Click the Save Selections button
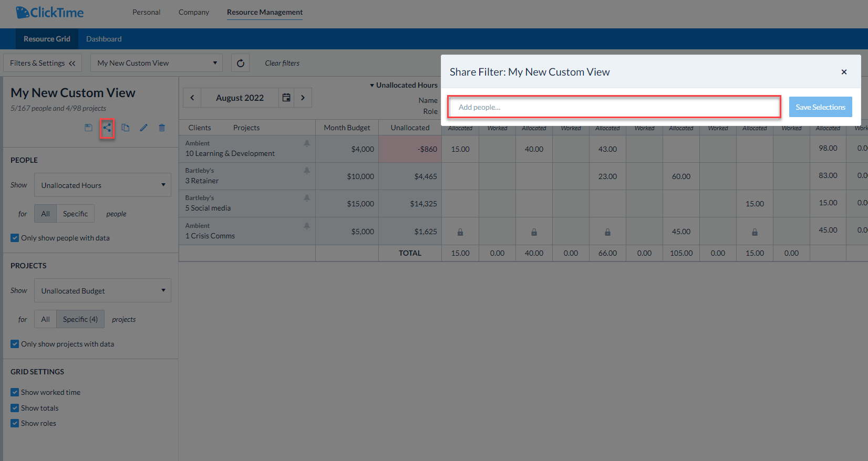868x461 pixels. [x=820, y=107]
